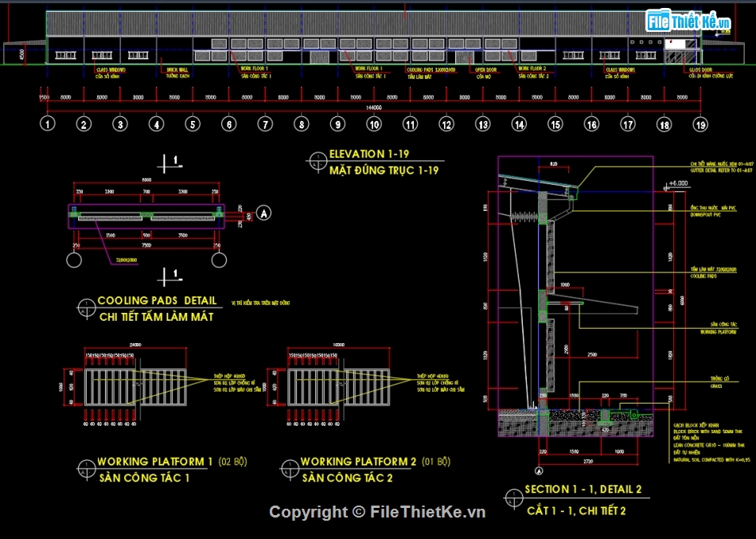The image size is (756, 539).
Task: Click the 'SÀN CÔNG TÁC 2' drawing subtitle
Action: point(347,478)
